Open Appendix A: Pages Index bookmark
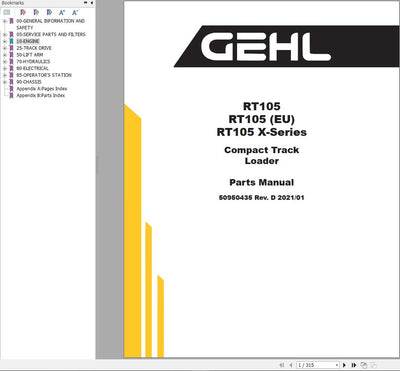 (x=41, y=89)
